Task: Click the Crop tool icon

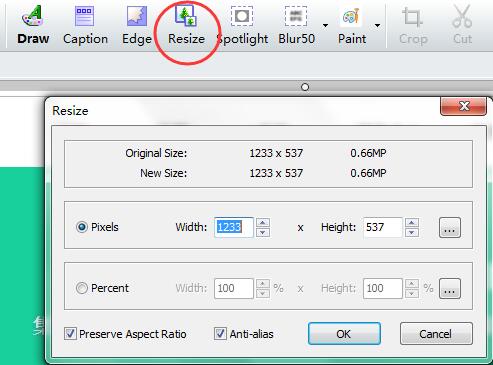Action: [412, 17]
